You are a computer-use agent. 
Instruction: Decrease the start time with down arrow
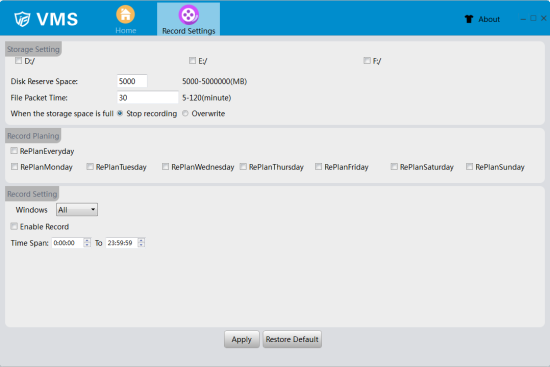coord(87,245)
